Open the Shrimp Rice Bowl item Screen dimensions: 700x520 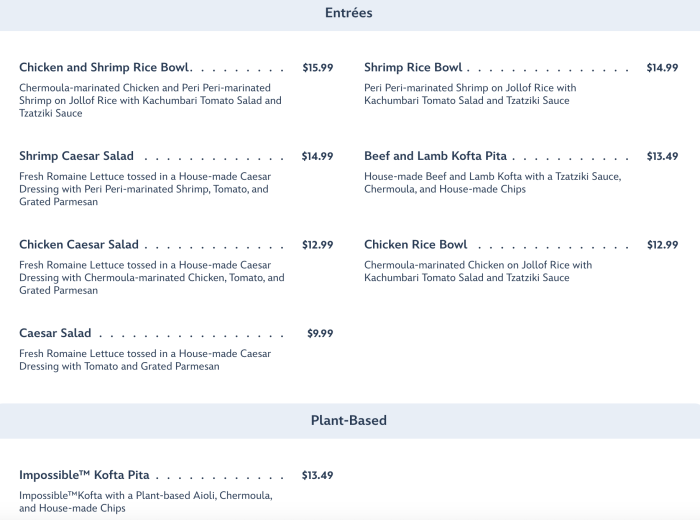click(x=413, y=68)
